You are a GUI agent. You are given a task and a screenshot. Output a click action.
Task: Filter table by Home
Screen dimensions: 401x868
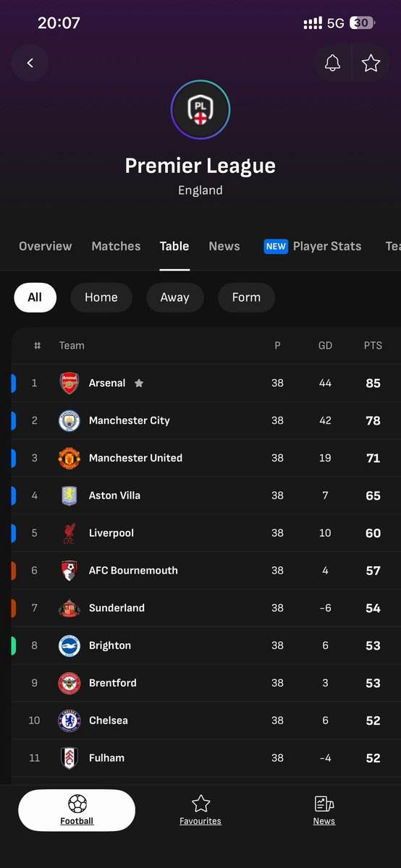[101, 297]
